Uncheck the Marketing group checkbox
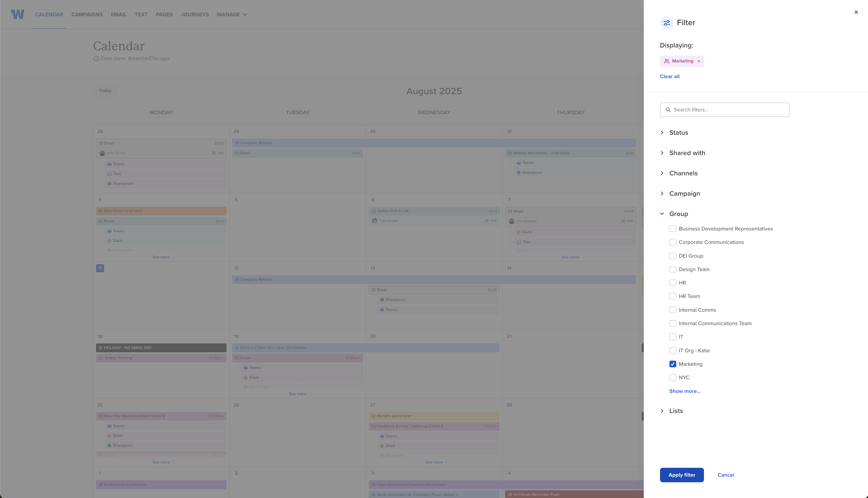Viewport: 868px width, 498px height. pos(673,364)
